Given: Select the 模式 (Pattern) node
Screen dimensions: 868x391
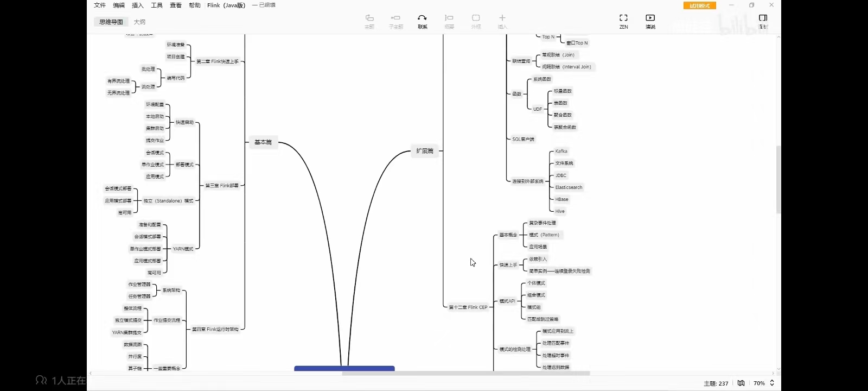Looking at the screenshot, I should pyautogui.click(x=544, y=235).
